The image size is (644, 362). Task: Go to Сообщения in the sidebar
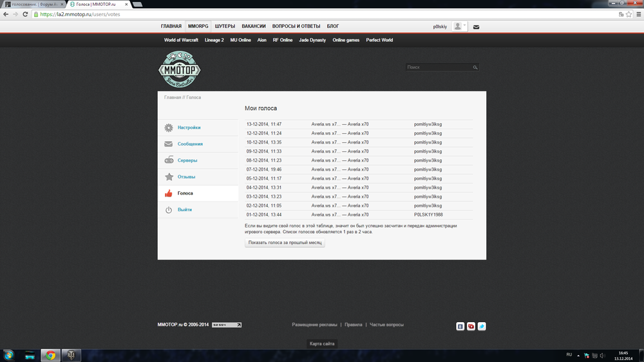pos(190,144)
